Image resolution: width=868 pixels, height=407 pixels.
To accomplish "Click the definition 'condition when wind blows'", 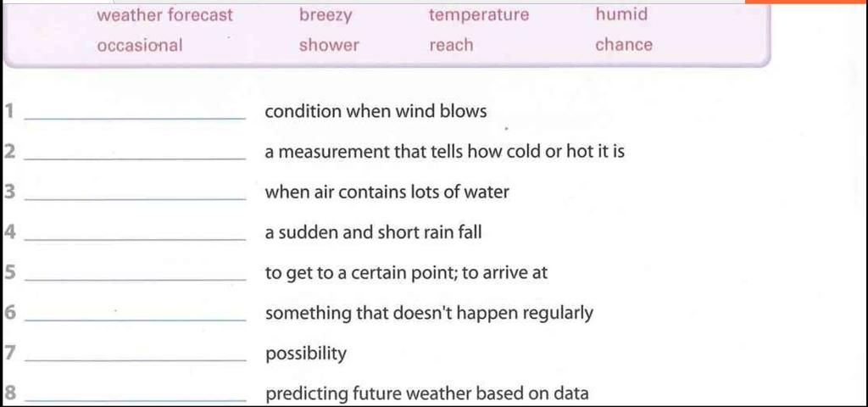I will coord(376,111).
